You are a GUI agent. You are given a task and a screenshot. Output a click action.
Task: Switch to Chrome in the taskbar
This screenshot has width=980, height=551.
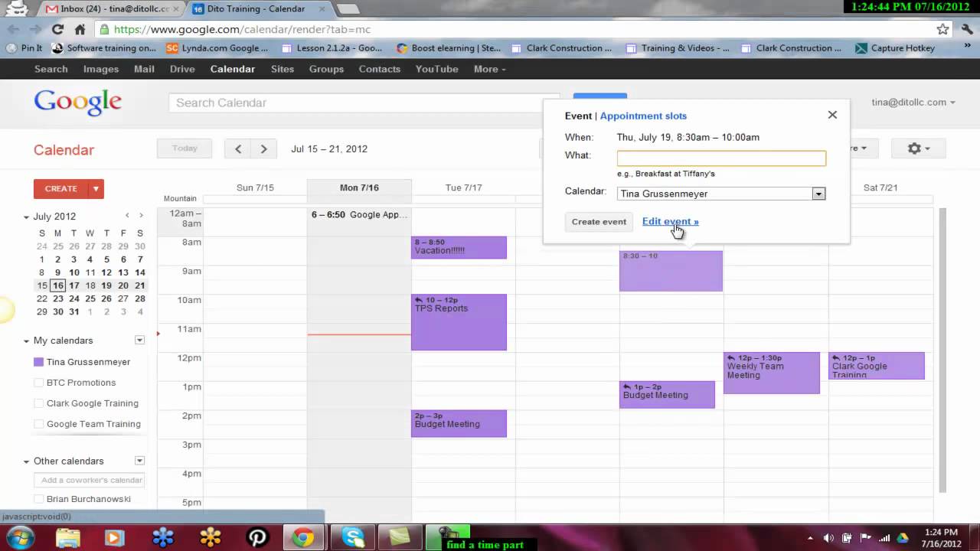303,538
